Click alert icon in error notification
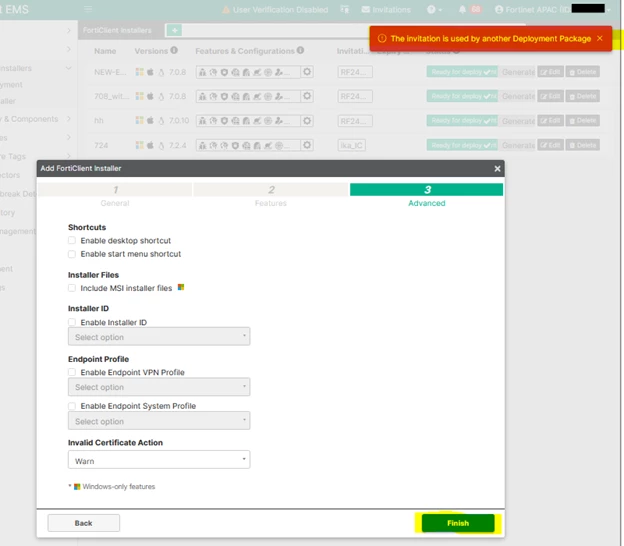Screen dimensions: 624x546 [x=382, y=38]
